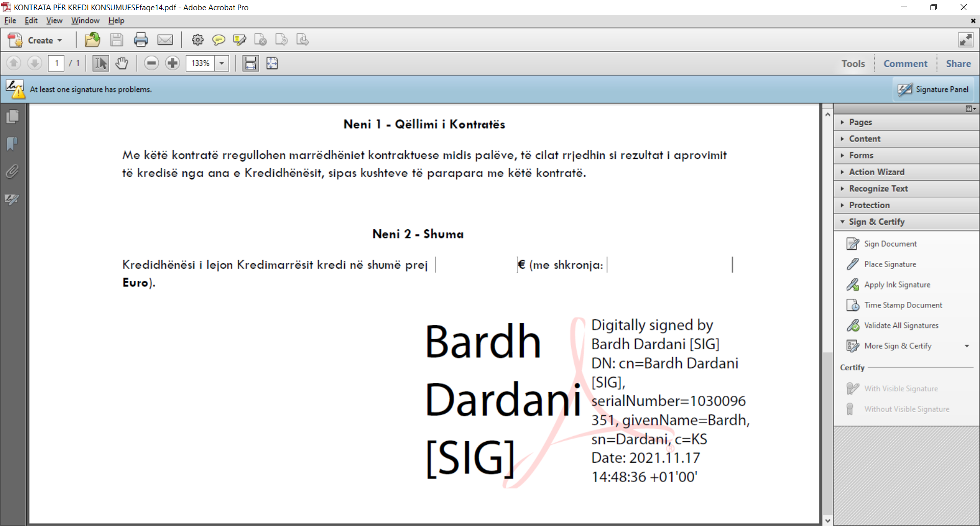This screenshot has width=980, height=526.
Task: Go to next page arrow
Action: 35,63
